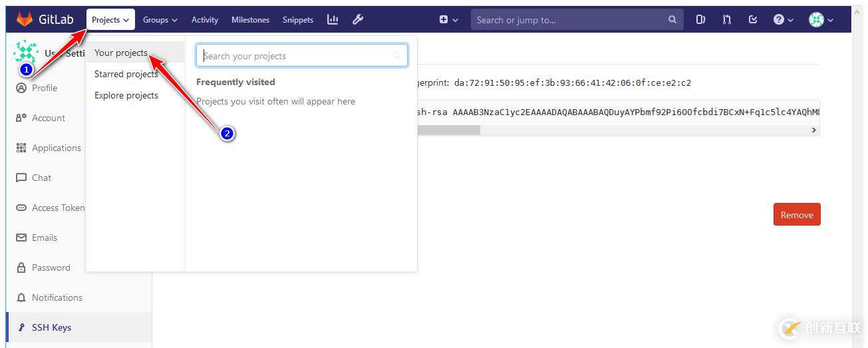The image size is (868, 348).
Task: Open the GitLab logo home link
Action: pyautogui.click(x=45, y=19)
